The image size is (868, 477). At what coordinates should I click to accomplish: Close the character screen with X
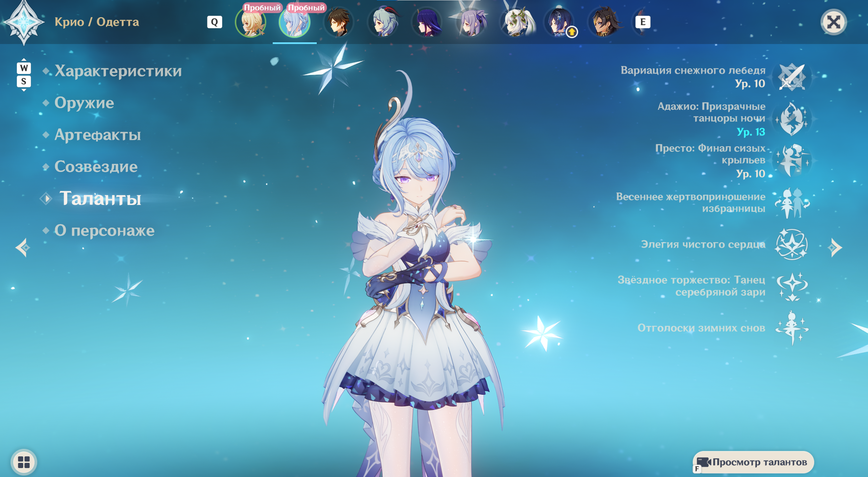click(x=834, y=22)
